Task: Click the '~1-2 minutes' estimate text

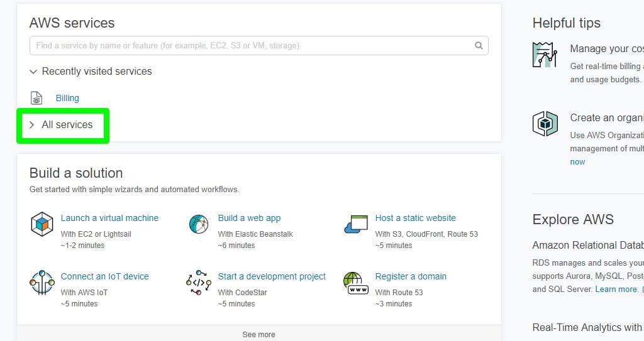Action: 82,246
